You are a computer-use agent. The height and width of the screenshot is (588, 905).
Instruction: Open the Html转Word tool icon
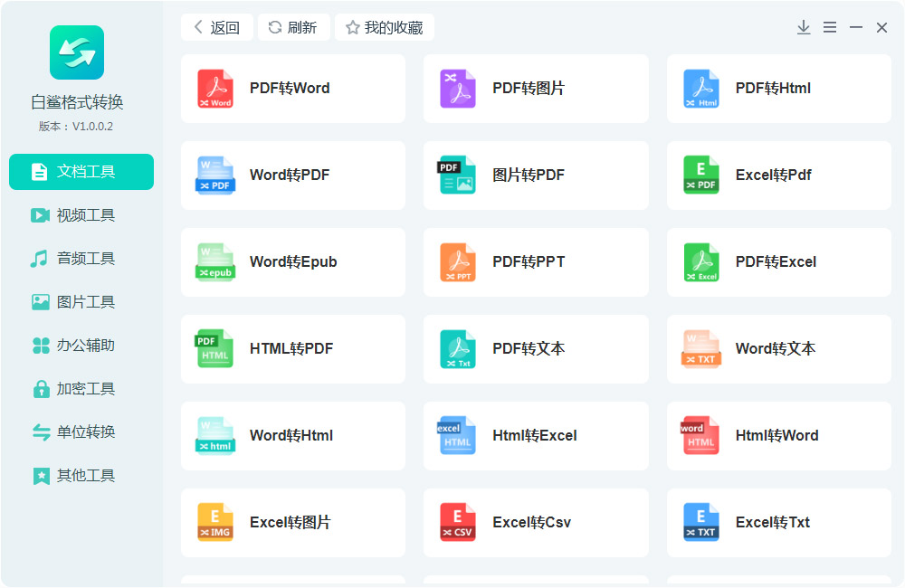point(701,436)
